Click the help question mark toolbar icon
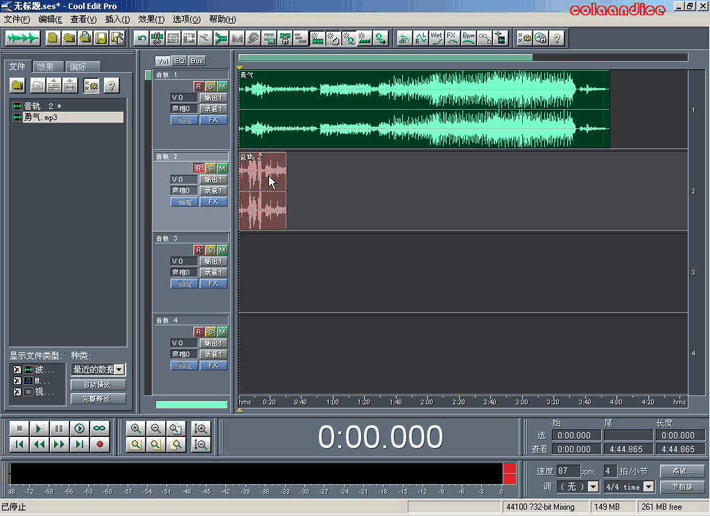710x516 pixels. pos(557,38)
